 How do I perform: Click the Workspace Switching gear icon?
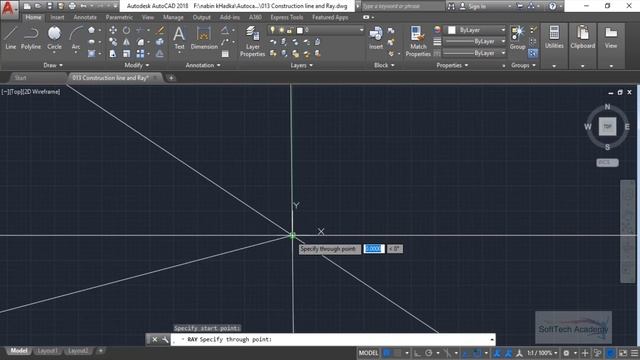[x=567, y=353]
